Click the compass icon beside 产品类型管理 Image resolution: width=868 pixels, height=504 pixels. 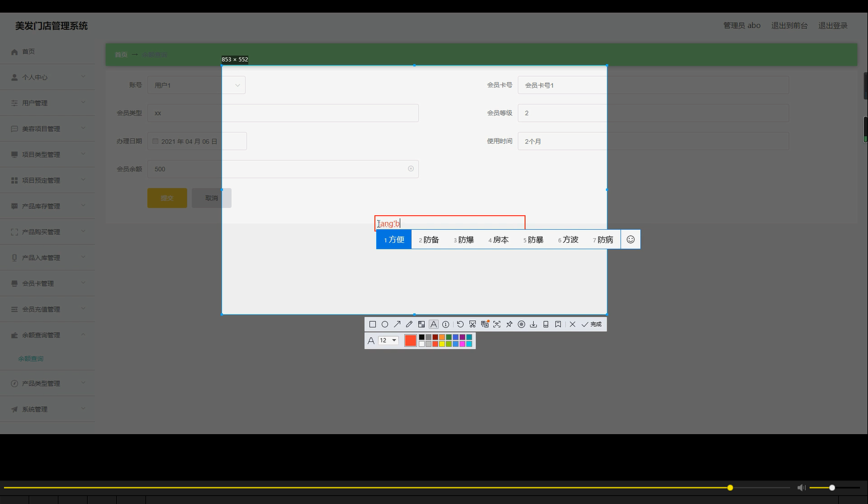[x=14, y=384]
